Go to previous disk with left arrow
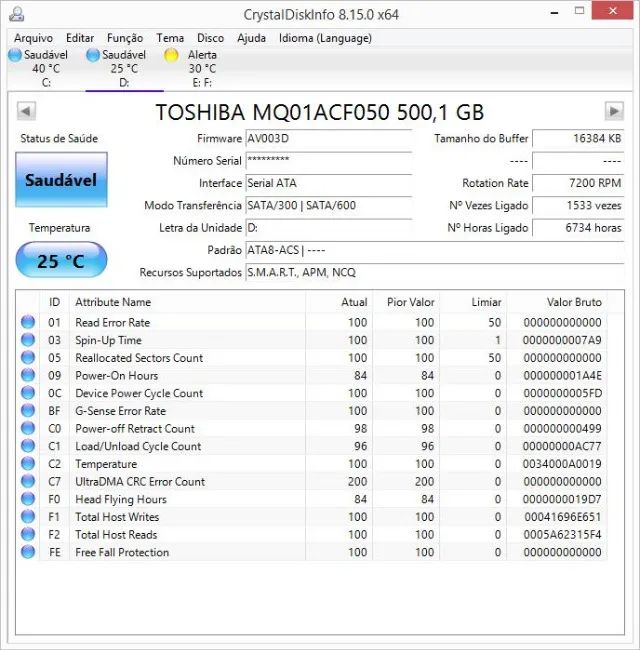This screenshot has width=640, height=650. (26, 111)
